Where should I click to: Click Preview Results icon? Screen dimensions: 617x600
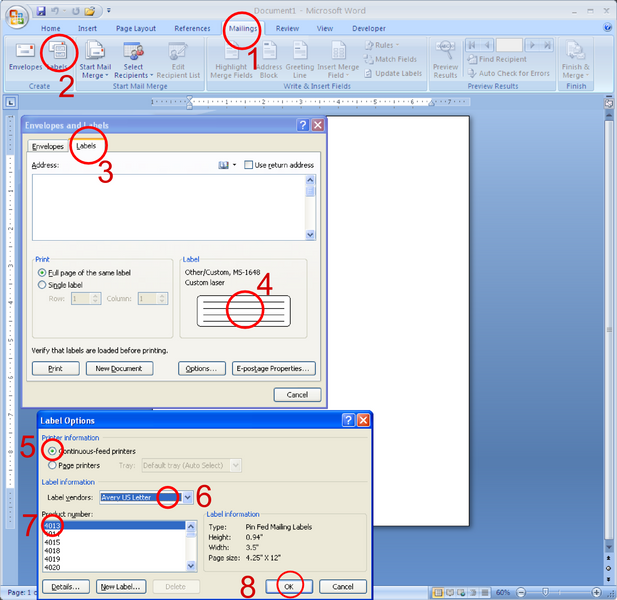coord(445,60)
